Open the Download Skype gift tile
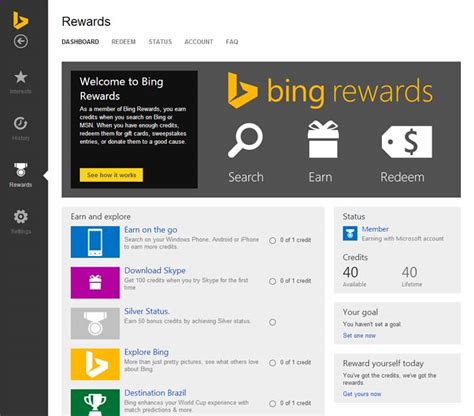This screenshot has width=474, height=416. pyautogui.click(x=95, y=283)
